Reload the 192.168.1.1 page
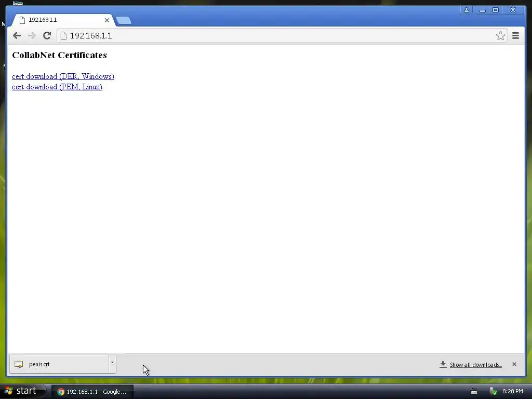The height and width of the screenshot is (399, 532). tap(47, 36)
